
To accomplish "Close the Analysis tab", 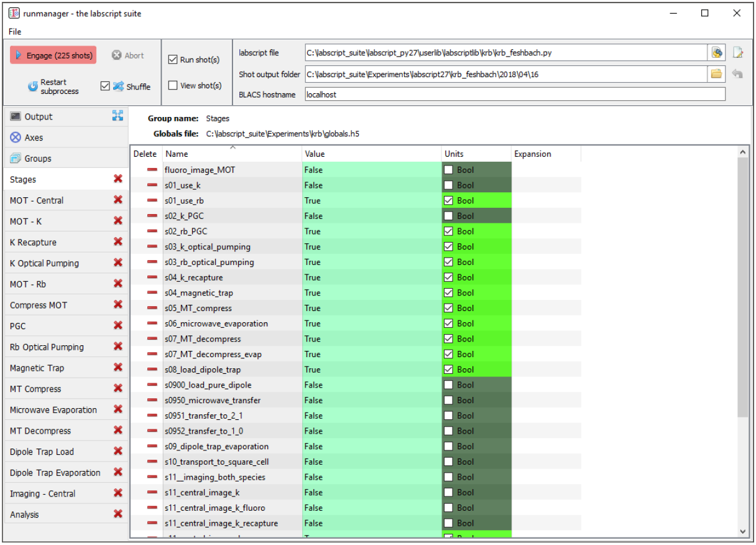I will pos(118,514).
